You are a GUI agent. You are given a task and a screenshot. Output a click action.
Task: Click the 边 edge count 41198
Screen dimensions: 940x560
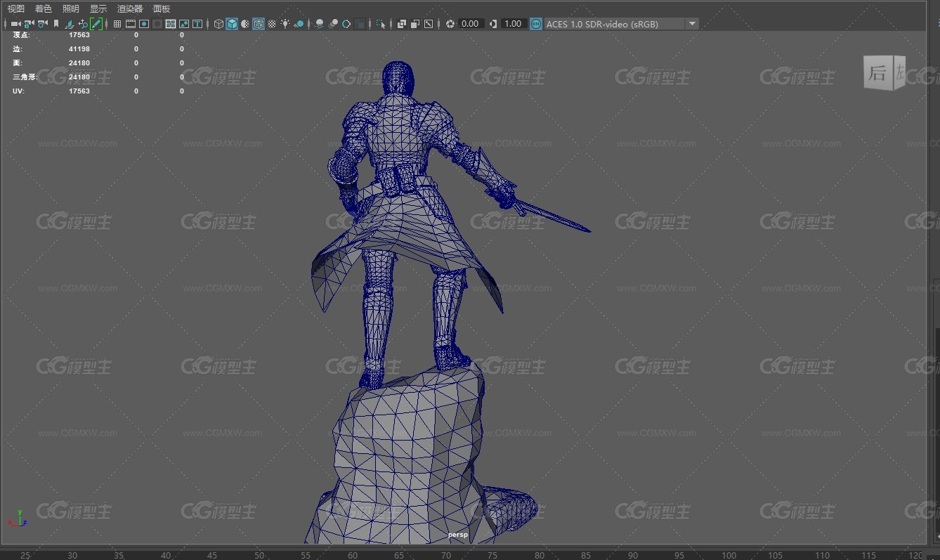79,49
